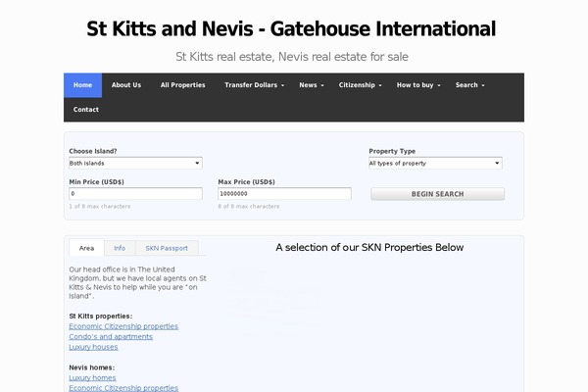Click the heading A selection of our SKN Properties

(369, 248)
